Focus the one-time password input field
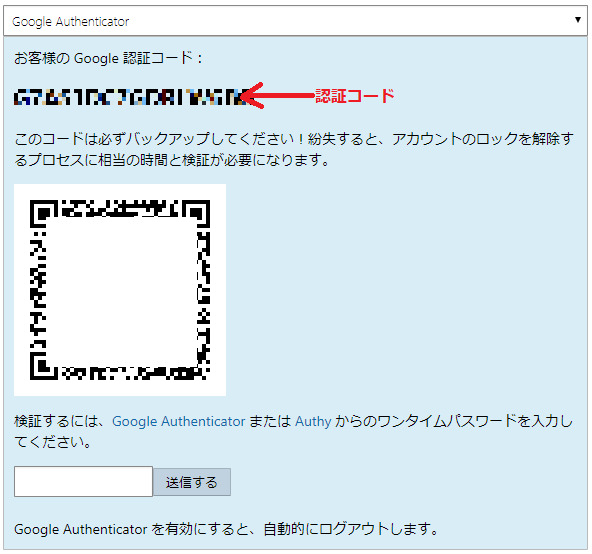 click(83, 481)
